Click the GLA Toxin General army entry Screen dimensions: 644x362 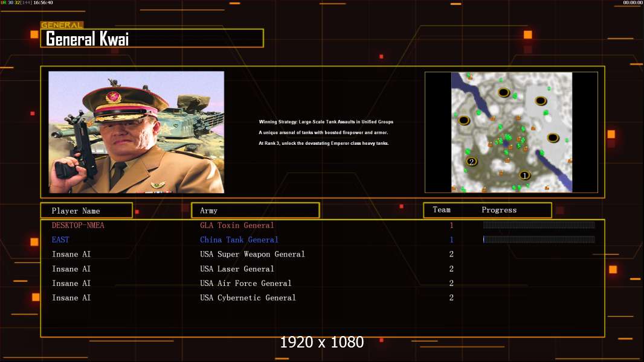237,225
